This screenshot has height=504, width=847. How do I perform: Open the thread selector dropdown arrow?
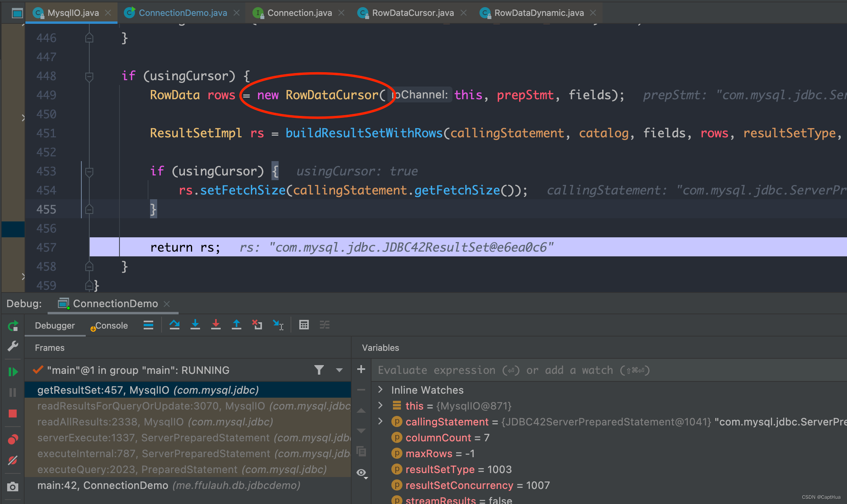(339, 370)
